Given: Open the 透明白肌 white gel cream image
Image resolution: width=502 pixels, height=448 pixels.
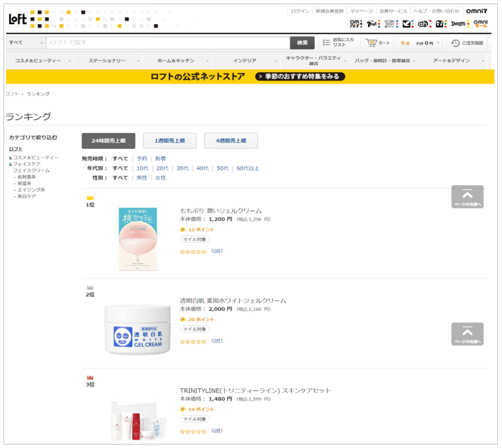Looking at the screenshot, I should [137, 330].
